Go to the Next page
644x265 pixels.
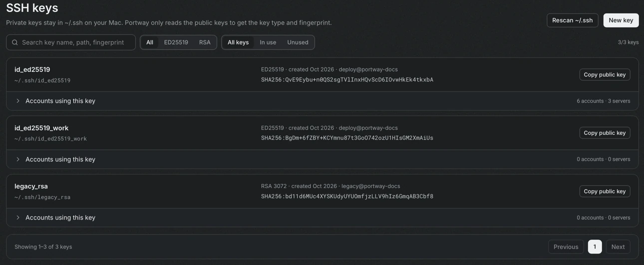[x=618, y=247]
